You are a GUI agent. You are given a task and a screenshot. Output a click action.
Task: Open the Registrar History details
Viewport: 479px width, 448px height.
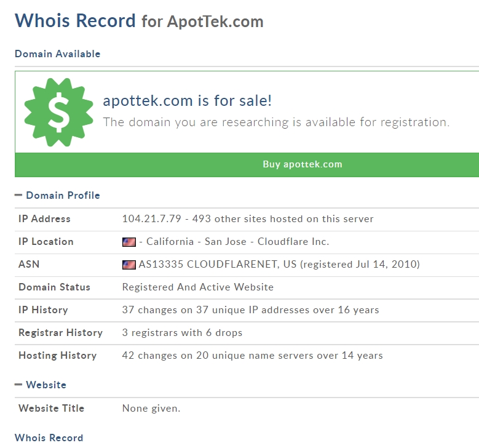point(182,333)
